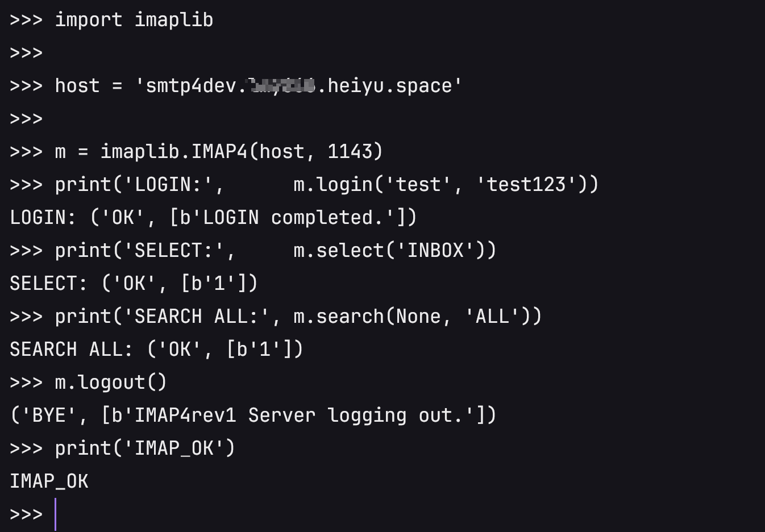The height and width of the screenshot is (532, 765).
Task: Click the m.search(None, 'ALL') call
Action: pos(412,317)
